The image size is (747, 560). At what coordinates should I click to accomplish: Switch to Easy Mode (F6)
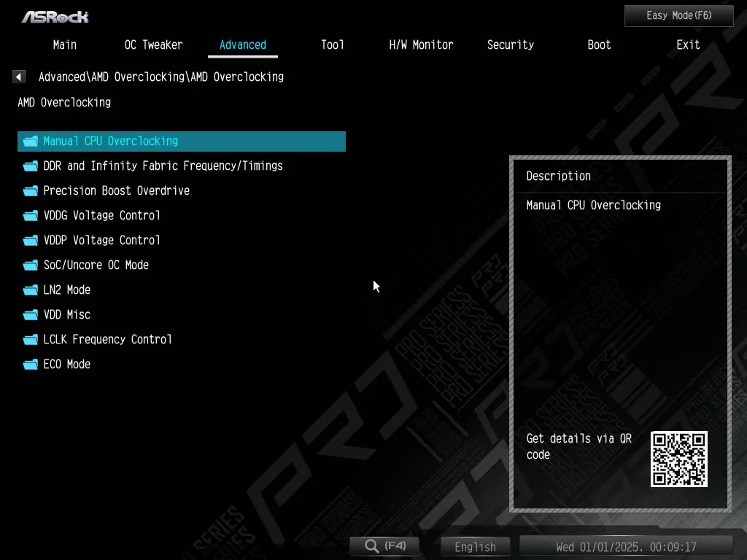[x=678, y=15]
